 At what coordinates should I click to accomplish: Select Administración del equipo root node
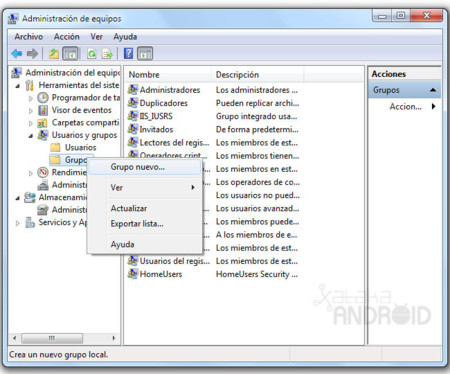pos(73,73)
